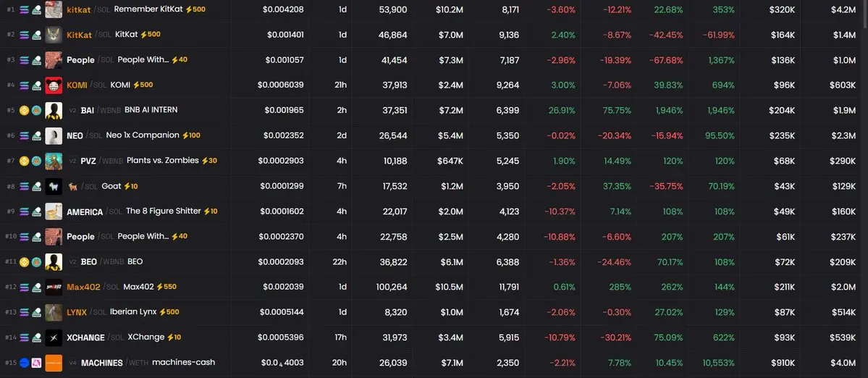Click the orange machines-cash token thumbnail
Viewport: 868px width, 378px height.
(54, 363)
